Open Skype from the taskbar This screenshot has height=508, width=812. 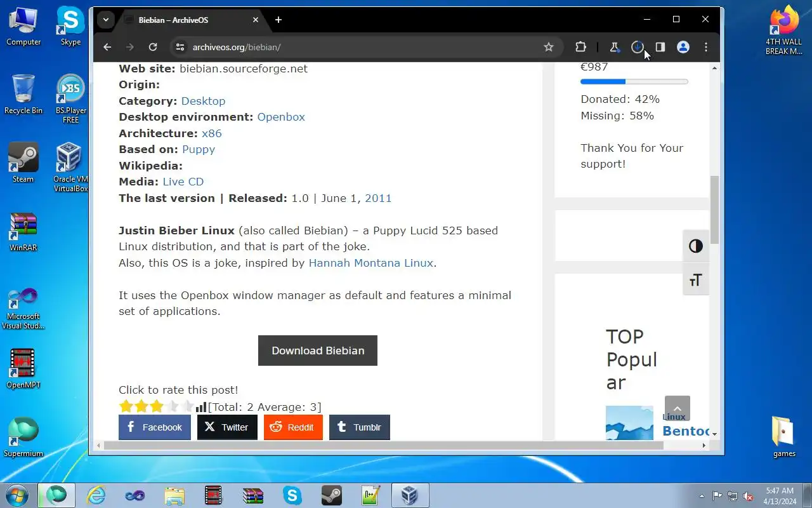[292, 495]
